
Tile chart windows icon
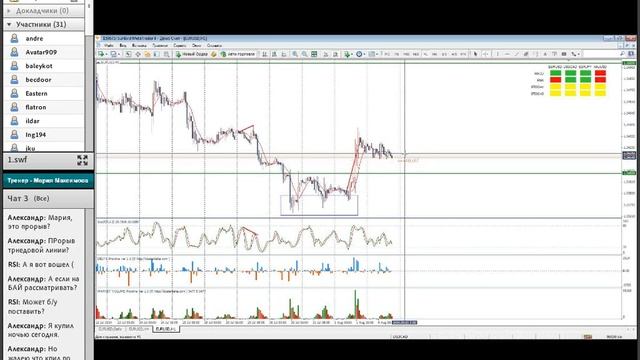point(314,54)
